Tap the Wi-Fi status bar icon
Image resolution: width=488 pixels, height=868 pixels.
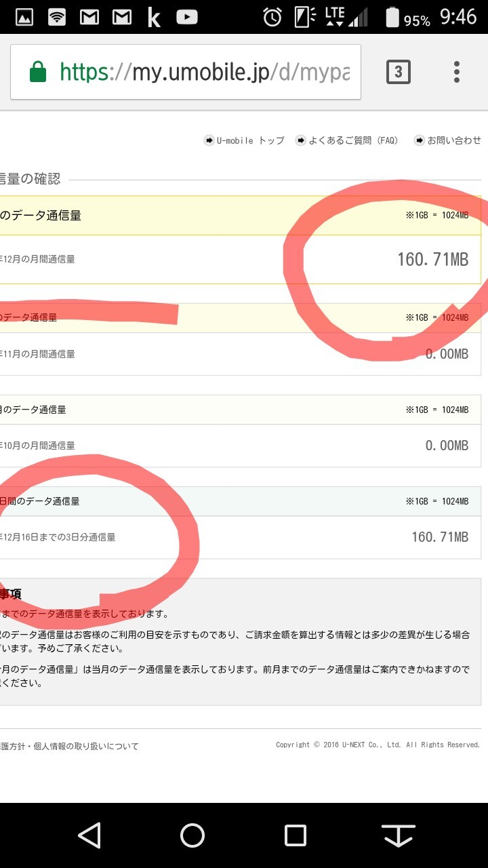(57, 18)
